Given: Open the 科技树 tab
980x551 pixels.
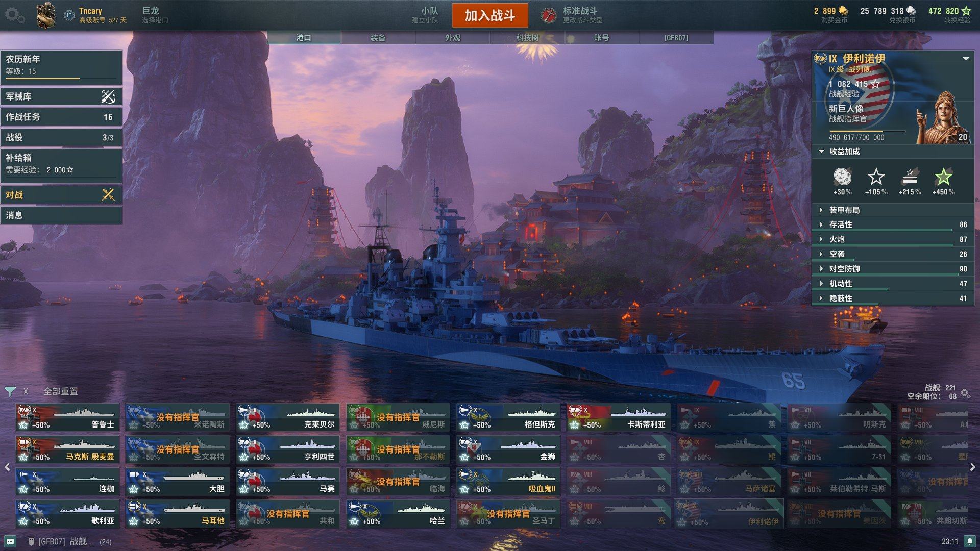Looking at the screenshot, I should click(x=527, y=38).
